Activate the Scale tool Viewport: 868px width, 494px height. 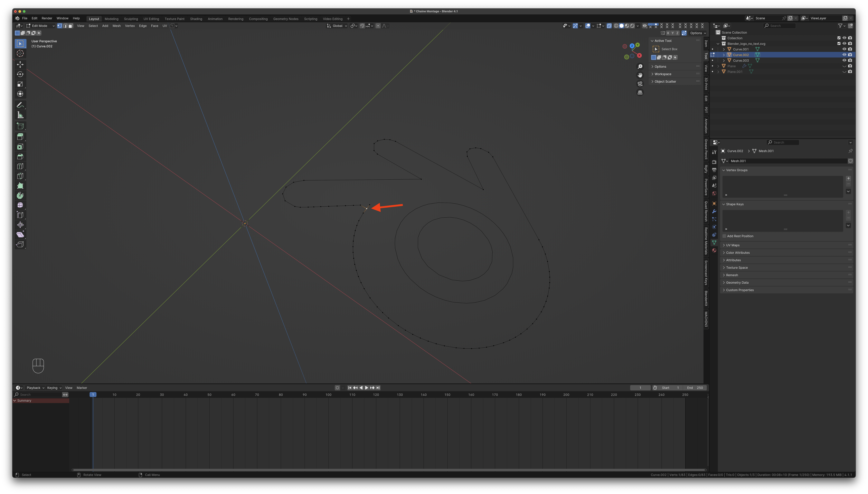[20, 84]
